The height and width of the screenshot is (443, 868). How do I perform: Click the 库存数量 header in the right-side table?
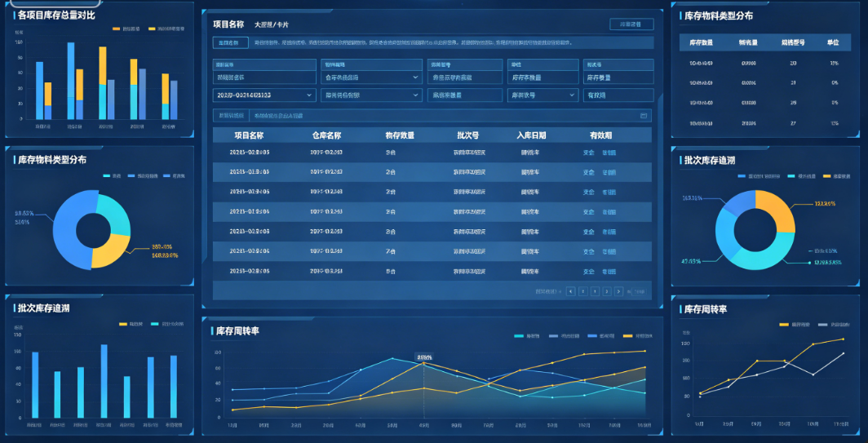click(701, 42)
